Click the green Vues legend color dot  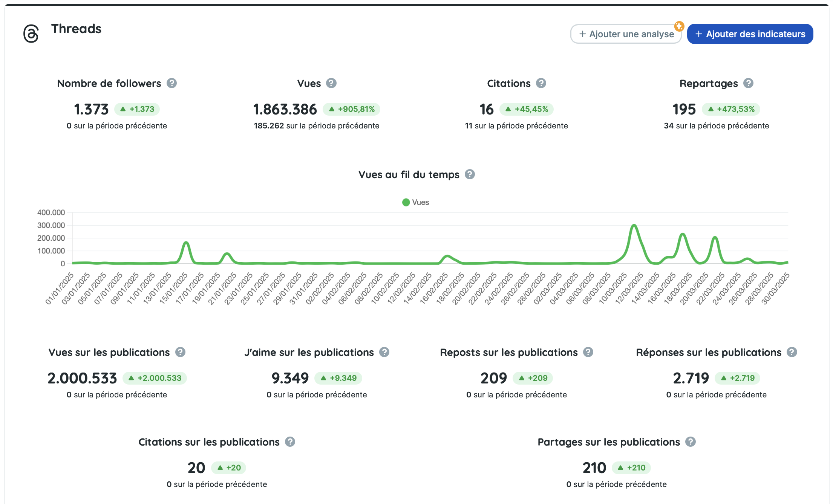coord(406,202)
